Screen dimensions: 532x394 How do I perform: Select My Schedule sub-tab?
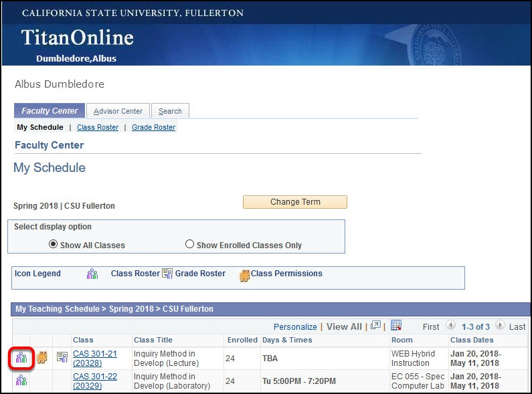tap(40, 127)
